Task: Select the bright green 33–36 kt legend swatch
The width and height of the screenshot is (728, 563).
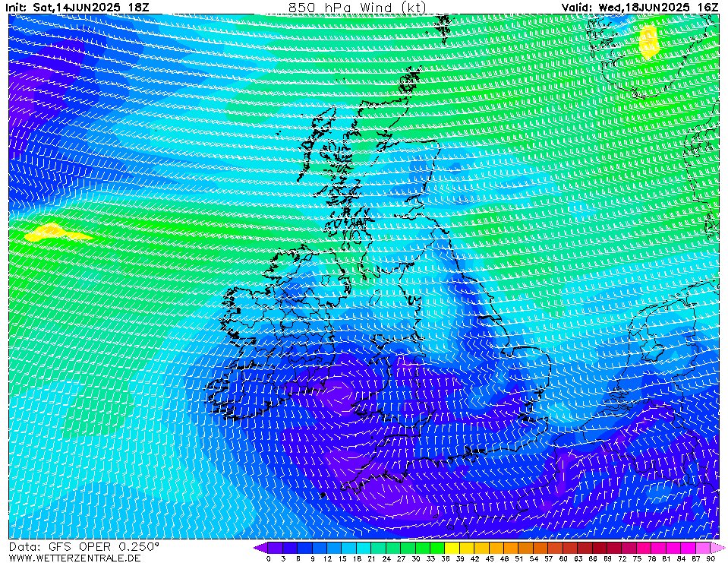Action: 437,548
